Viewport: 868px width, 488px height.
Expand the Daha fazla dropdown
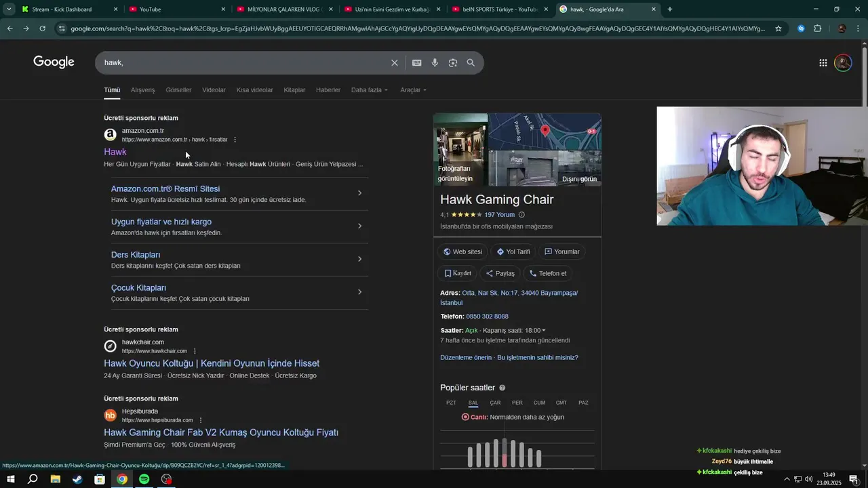370,90
